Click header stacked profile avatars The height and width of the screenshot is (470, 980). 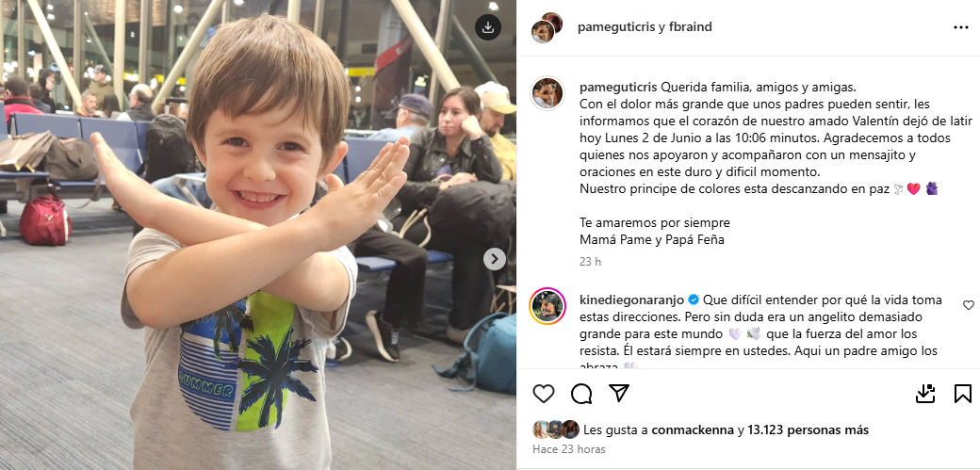point(547,27)
